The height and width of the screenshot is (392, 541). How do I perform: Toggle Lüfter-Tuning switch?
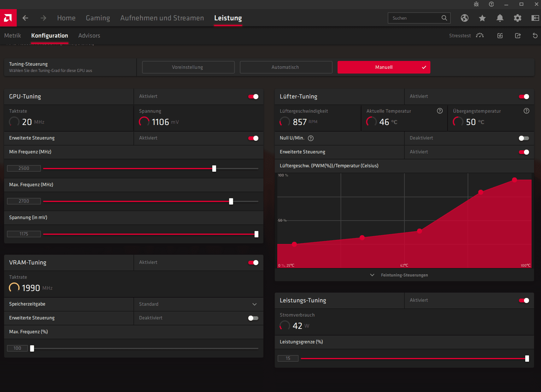pos(524,97)
